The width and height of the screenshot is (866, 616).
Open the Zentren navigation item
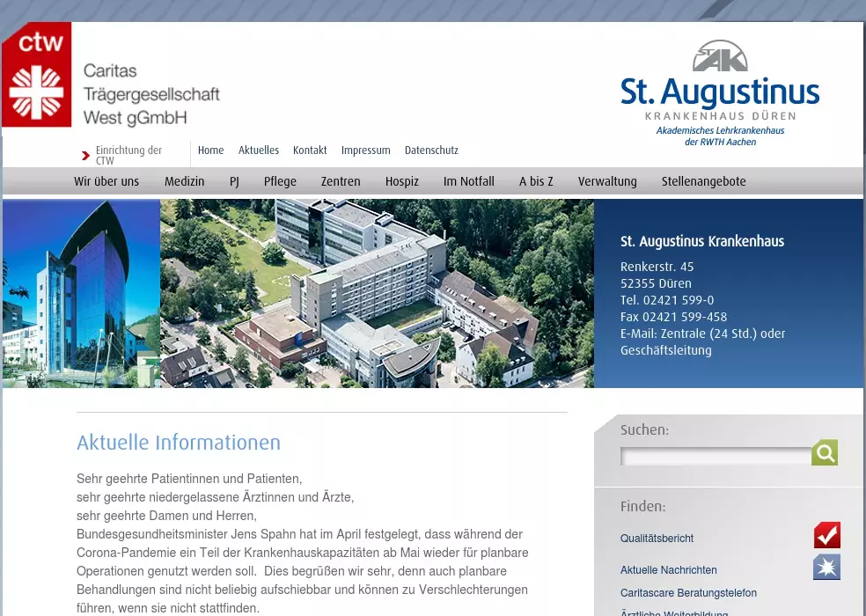pyautogui.click(x=341, y=181)
